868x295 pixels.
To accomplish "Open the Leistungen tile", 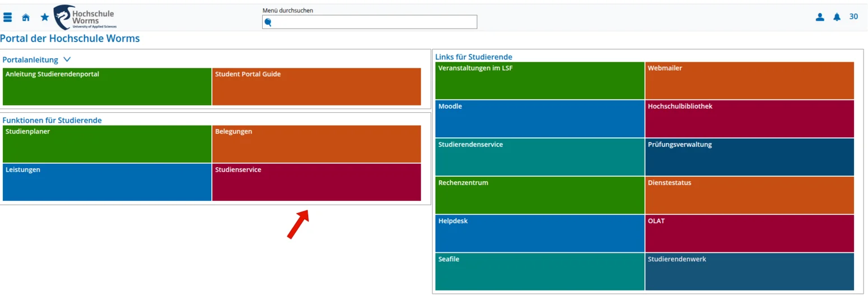I will (107, 182).
